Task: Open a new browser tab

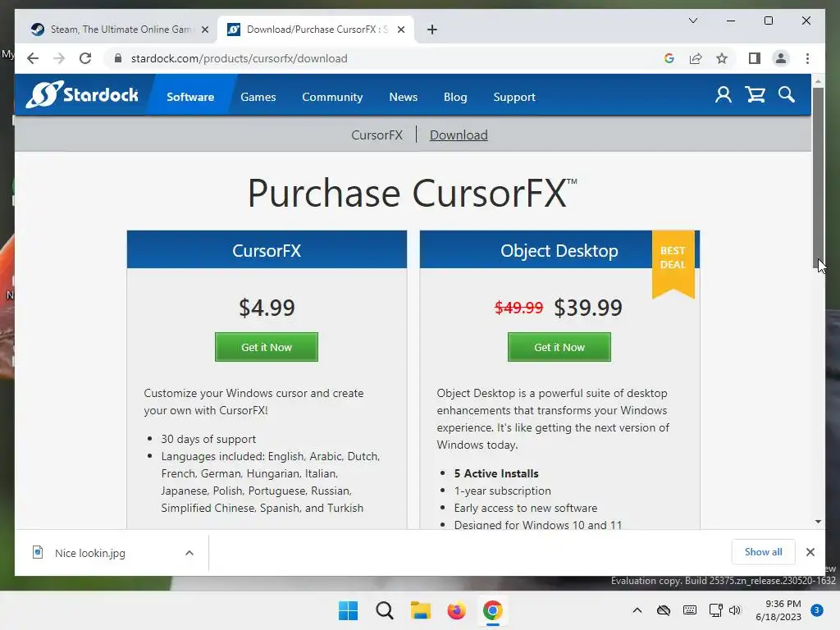Action: pyautogui.click(x=432, y=30)
